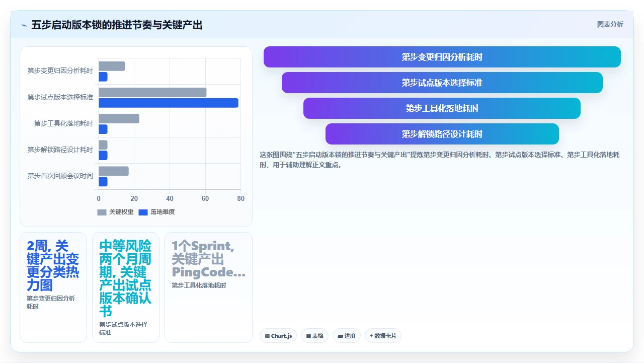This screenshot has height=363, width=644.
Task: Click the blue bar for 第步解锁路径设计耗时
Action: pos(103,156)
